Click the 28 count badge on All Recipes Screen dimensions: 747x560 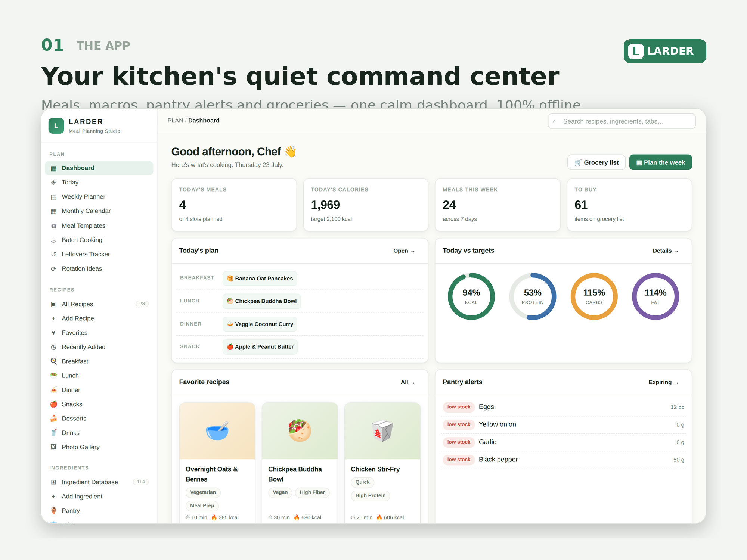[x=142, y=304]
